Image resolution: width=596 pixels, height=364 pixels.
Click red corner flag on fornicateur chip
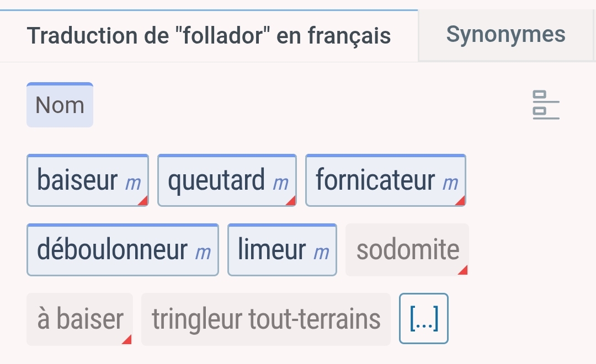pyautogui.click(x=460, y=201)
